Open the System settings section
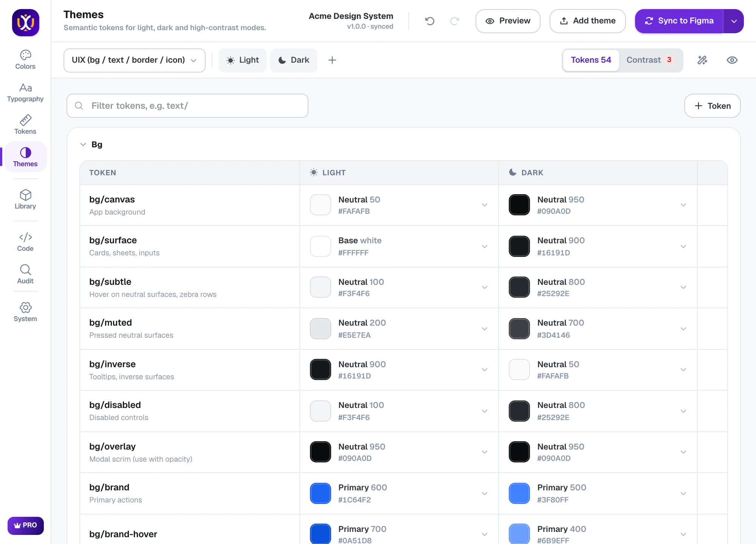Screen dimensions: 756x544 tap(25, 312)
